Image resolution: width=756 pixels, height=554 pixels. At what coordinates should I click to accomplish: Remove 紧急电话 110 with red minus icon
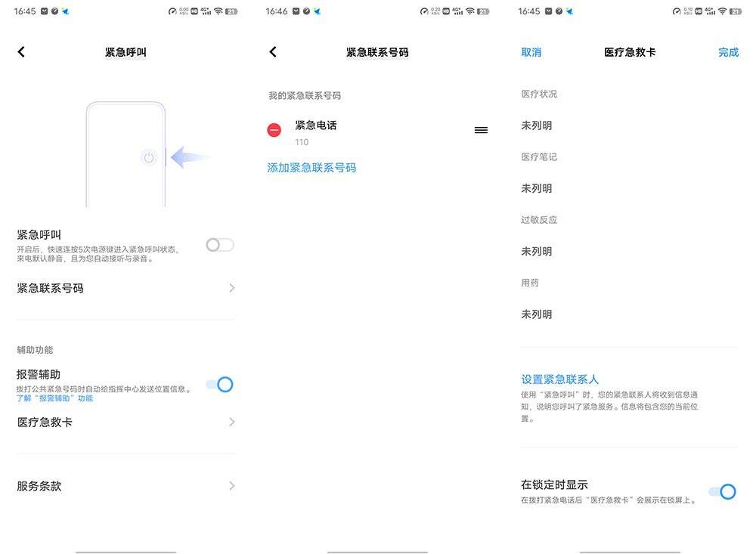274,130
